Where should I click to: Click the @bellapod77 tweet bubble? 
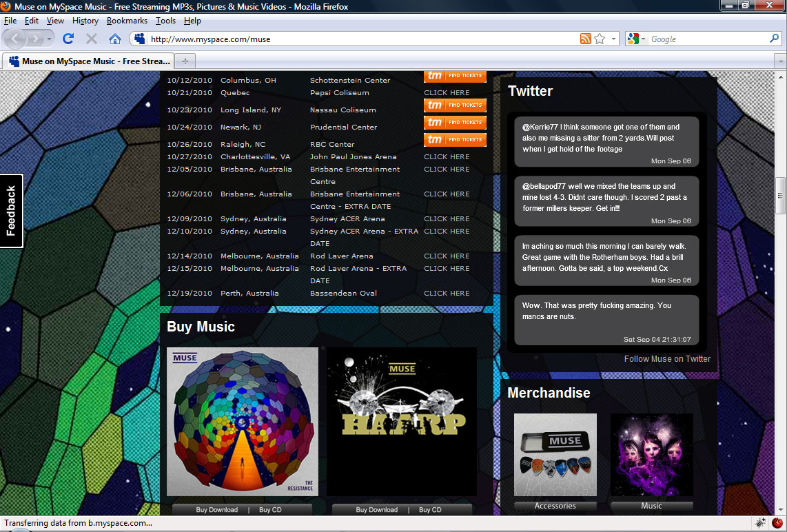(606, 201)
